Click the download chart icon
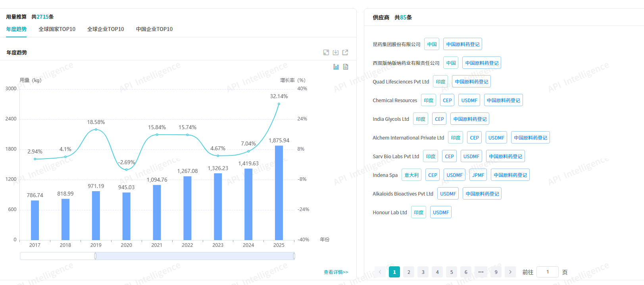The image size is (644, 285). tap(336, 52)
